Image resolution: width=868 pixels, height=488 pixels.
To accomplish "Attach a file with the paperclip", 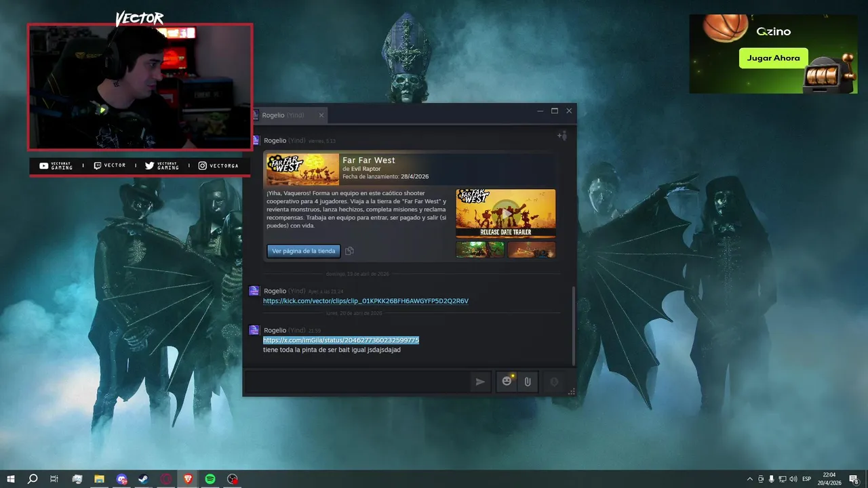I will [x=527, y=382].
